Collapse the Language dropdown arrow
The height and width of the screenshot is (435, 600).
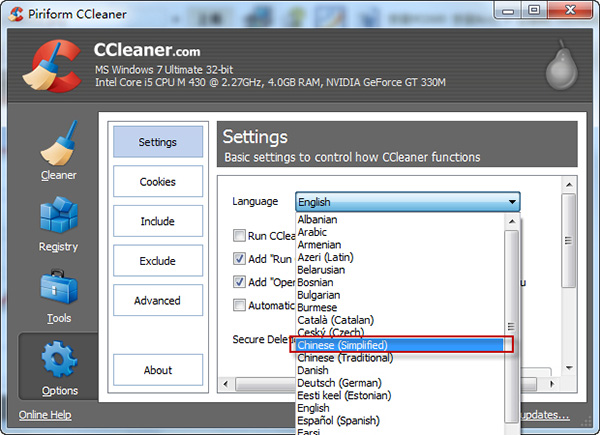pos(511,202)
